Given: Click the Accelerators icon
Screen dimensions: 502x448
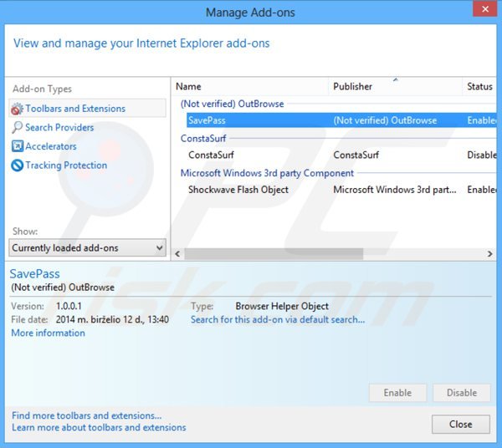Looking at the screenshot, I should tap(17, 146).
